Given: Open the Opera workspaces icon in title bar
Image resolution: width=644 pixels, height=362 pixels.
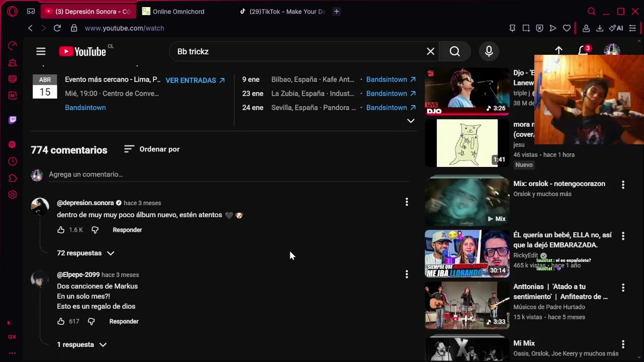Looking at the screenshot, I should 31,11.
